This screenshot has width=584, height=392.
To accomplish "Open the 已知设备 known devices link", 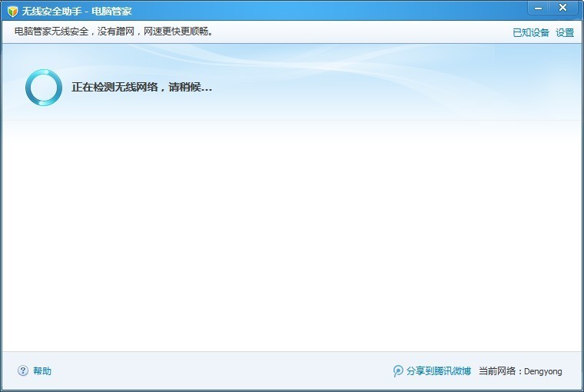I will 531,33.
